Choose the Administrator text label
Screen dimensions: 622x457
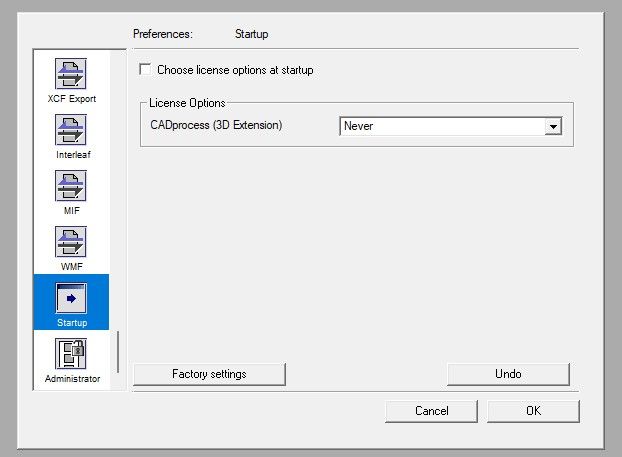tap(72, 379)
